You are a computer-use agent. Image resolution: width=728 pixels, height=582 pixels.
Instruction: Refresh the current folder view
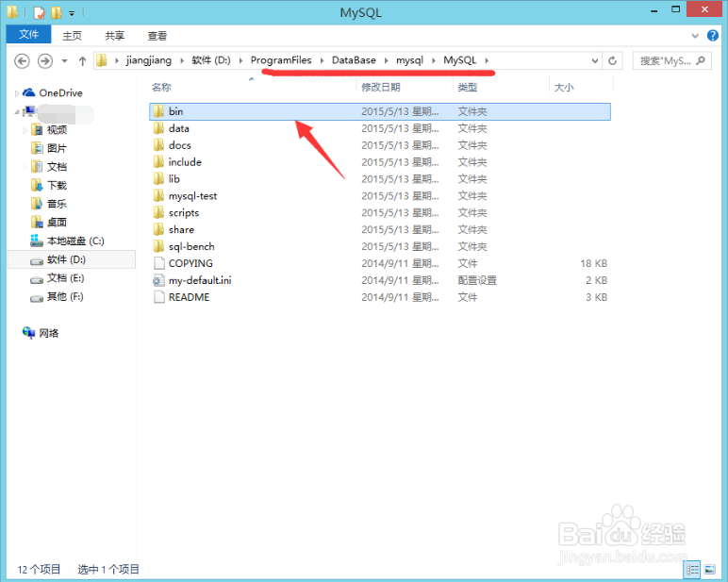(x=612, y=61)
